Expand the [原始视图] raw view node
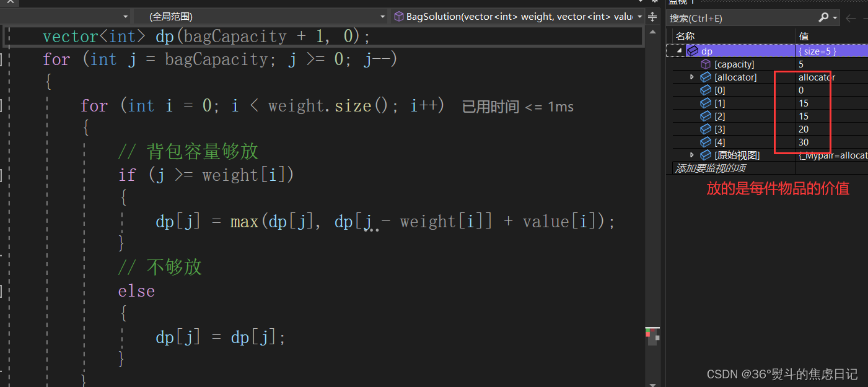Image resolution: width=868 pixels, height=387 pixels. (x=692, y=155)
